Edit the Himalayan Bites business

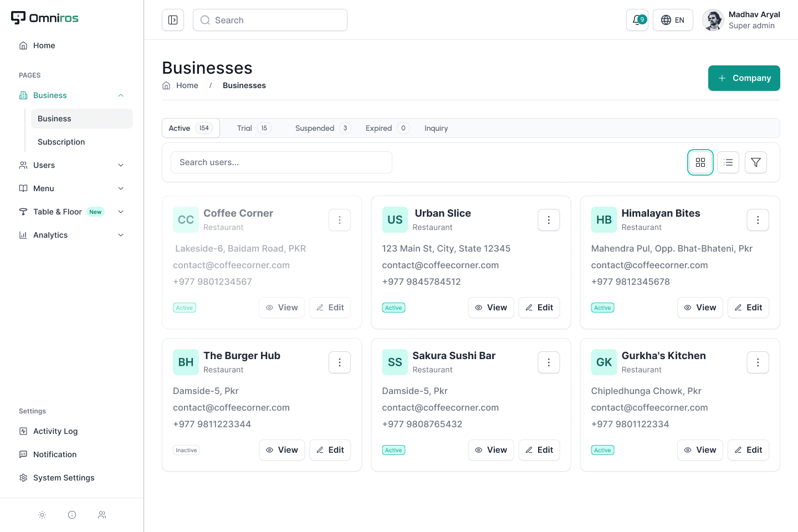coord(748,308)
